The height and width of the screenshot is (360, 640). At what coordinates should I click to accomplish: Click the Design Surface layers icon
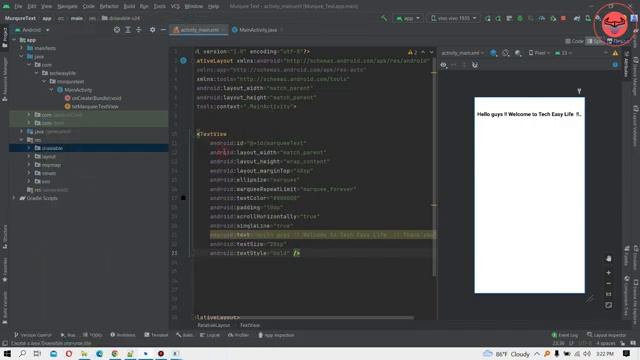493,53
